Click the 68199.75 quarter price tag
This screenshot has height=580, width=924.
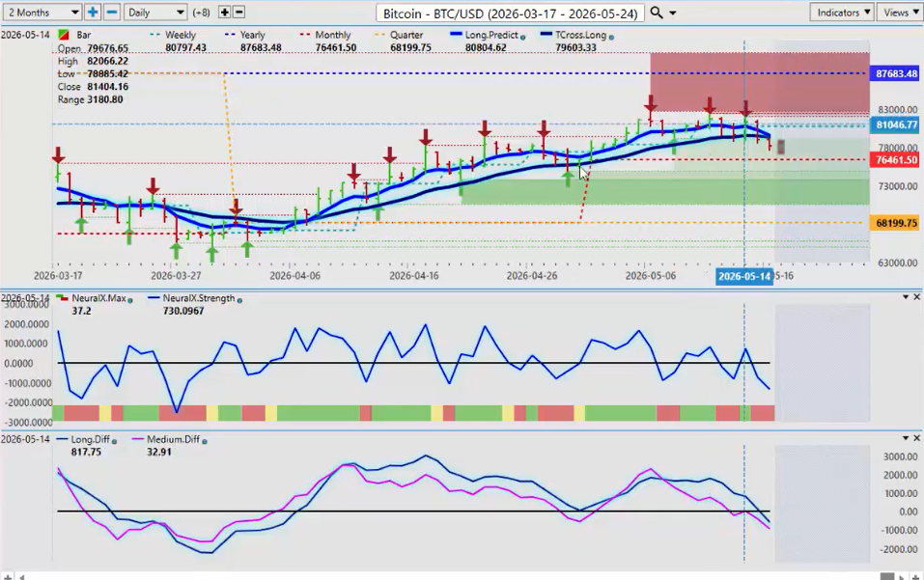pyautogui.click(x=896, y=223)
